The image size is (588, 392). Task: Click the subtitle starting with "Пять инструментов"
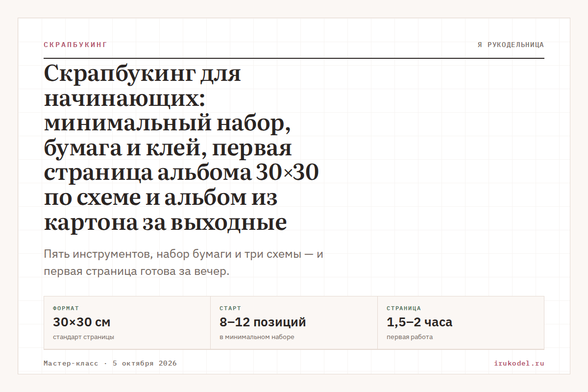pos(183,263)
